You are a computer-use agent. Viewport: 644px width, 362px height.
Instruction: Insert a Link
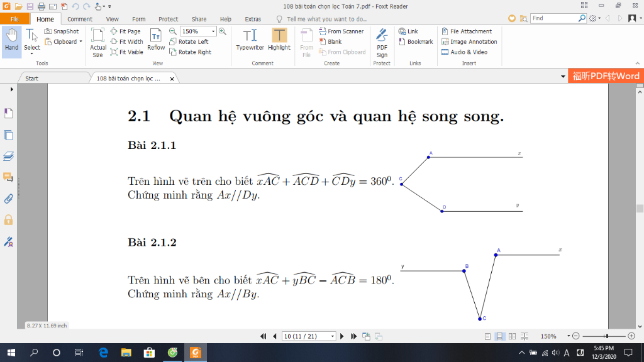(408, 31)
